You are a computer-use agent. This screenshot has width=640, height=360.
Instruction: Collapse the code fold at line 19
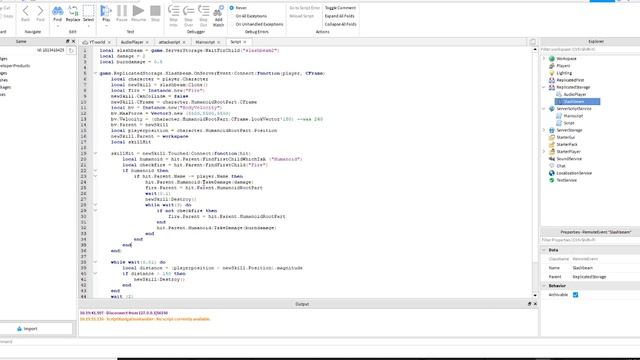[x=96, y=153]
